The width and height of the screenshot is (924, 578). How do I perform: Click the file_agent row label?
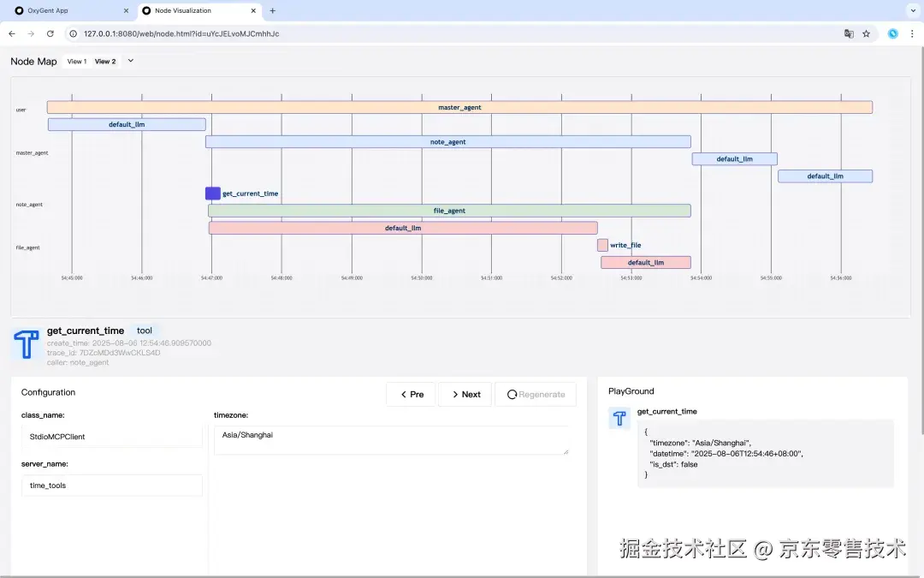27,247
